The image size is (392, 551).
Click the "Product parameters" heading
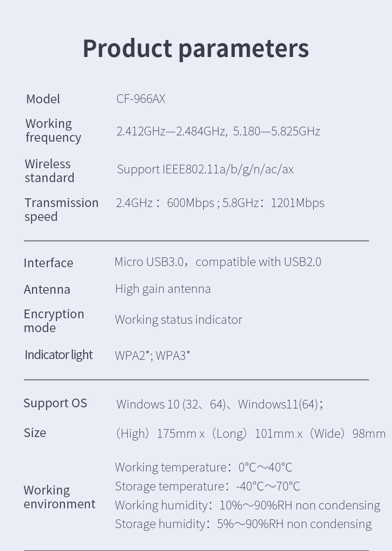(196, 48)
